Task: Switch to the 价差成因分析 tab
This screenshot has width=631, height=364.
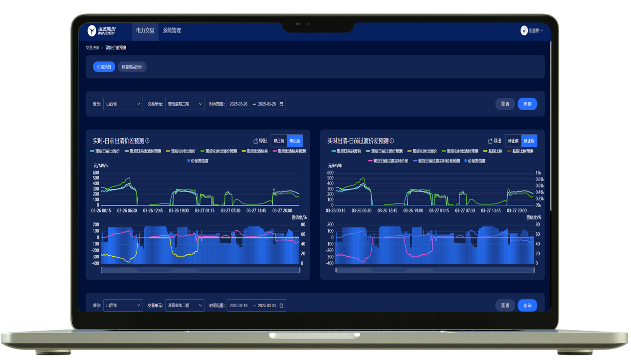Action: (x=132, y=67)
